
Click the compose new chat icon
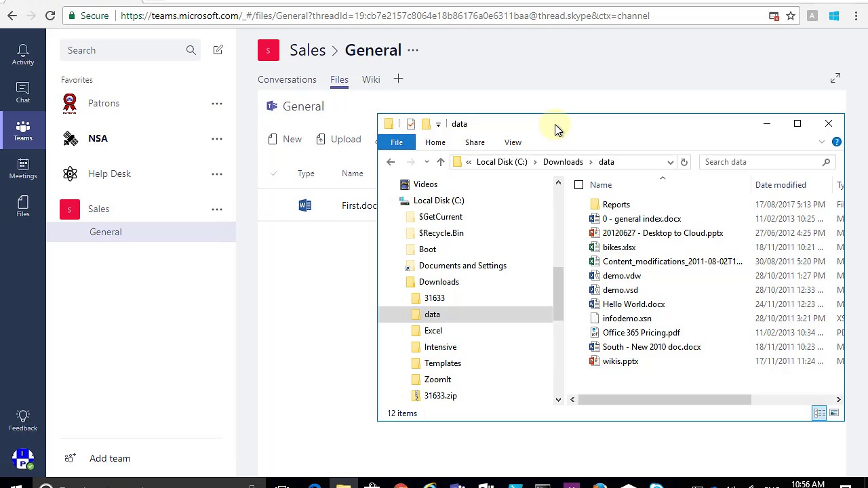click(218, 50)
